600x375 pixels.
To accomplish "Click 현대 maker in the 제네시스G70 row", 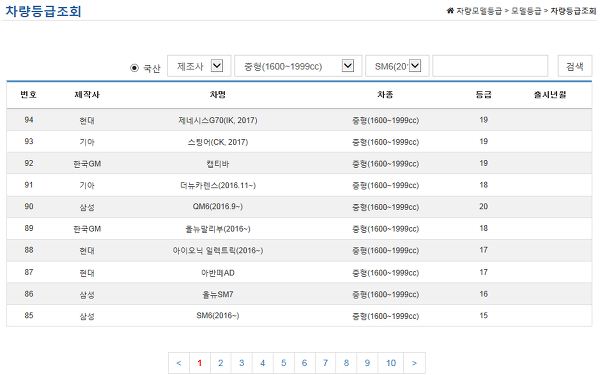I will tap(87, 121).
